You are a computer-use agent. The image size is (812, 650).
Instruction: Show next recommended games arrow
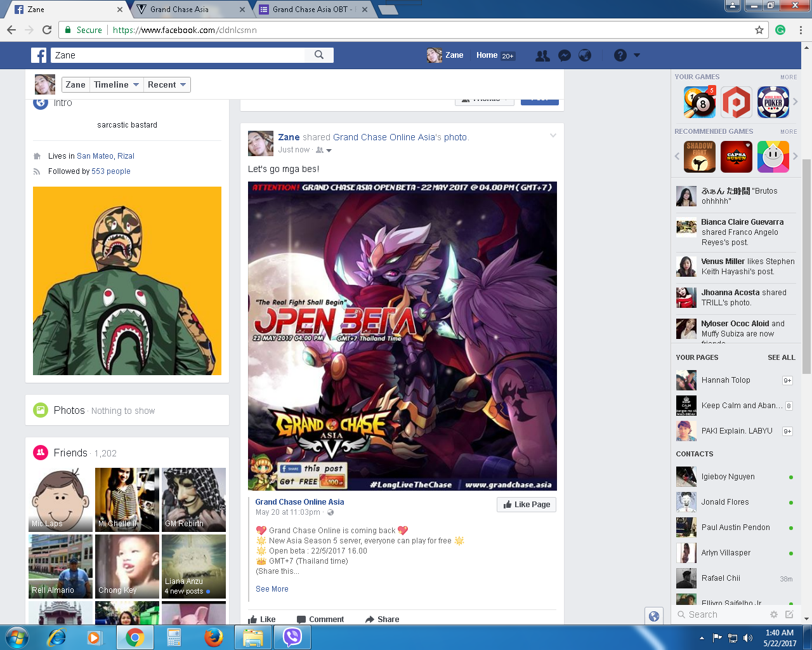[796, 156]
